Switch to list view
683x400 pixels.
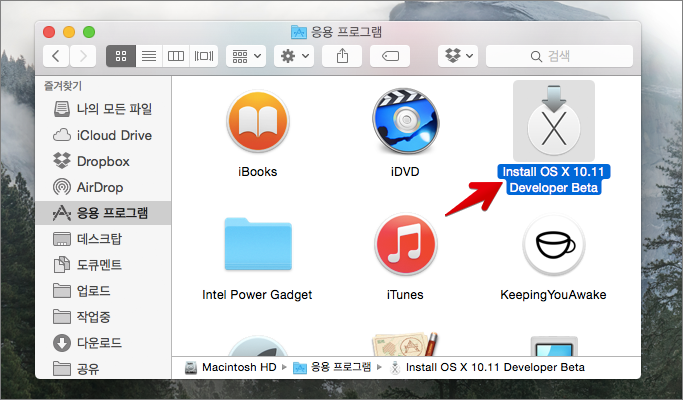149,56
